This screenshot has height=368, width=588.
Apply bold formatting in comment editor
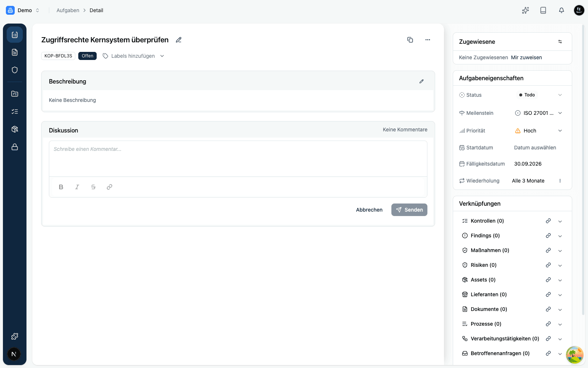[x=61, y=187]
